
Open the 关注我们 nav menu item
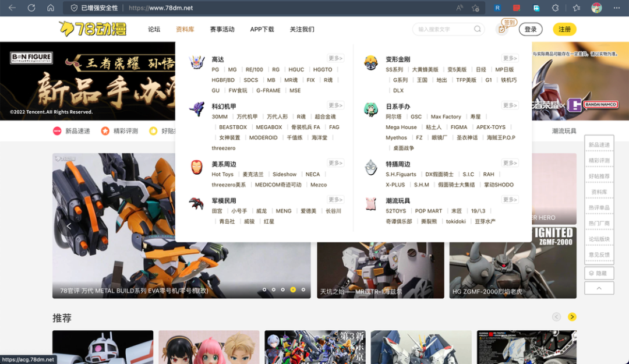pyautogui.click(x=302, y=29)
